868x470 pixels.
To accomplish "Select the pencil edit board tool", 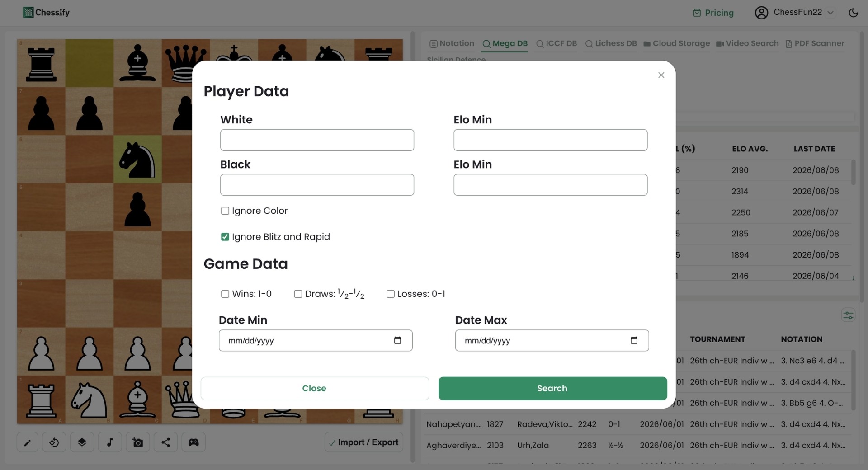I will (27, 442).
